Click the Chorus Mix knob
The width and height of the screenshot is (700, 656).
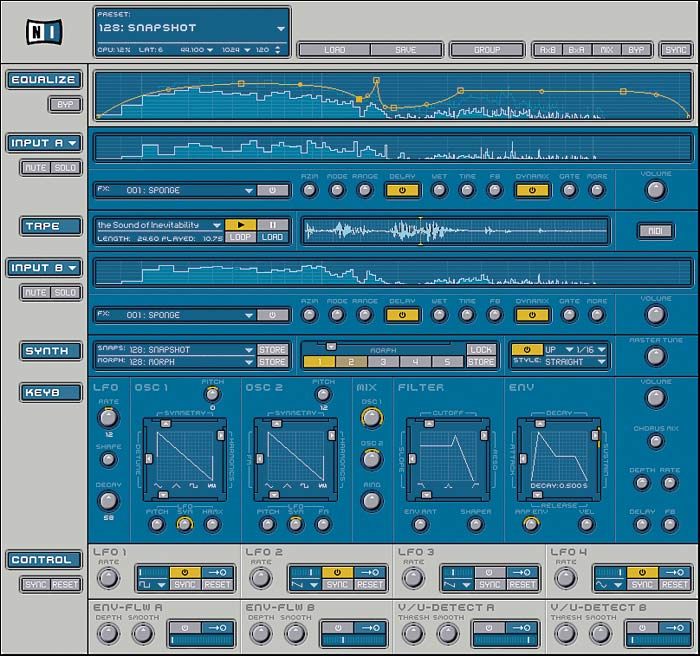[x=655, y=441]
